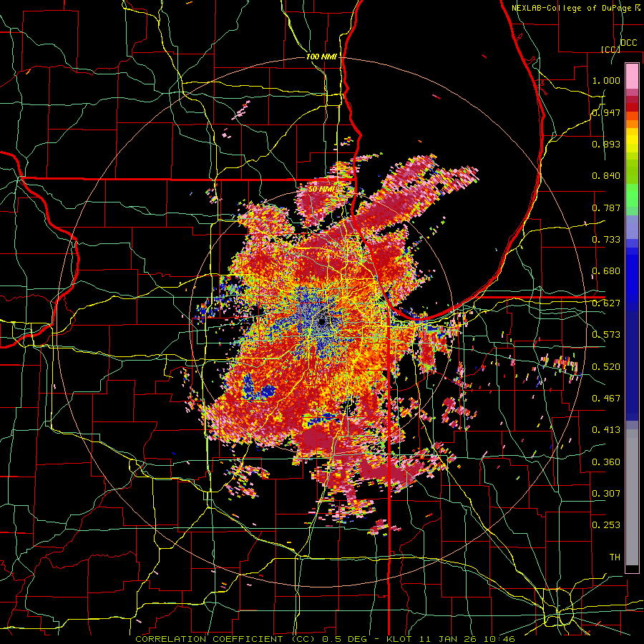Click the TH threshold label

615,557
